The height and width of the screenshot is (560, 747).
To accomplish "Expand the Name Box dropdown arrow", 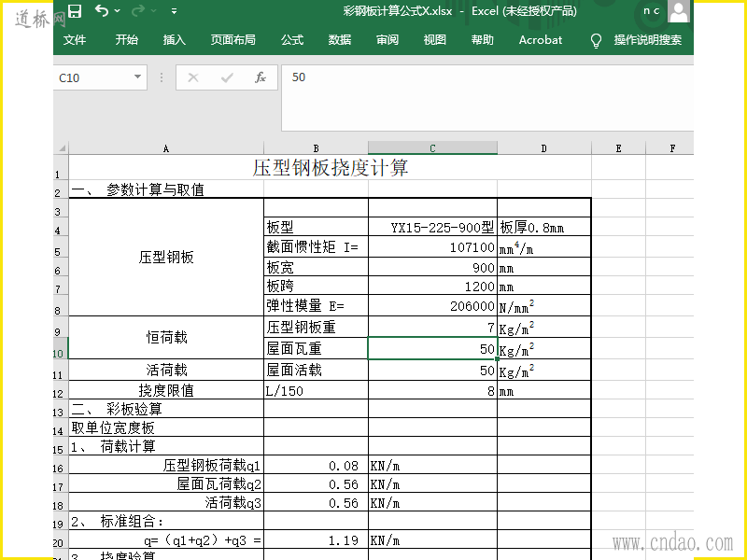I will coord(137,77).
